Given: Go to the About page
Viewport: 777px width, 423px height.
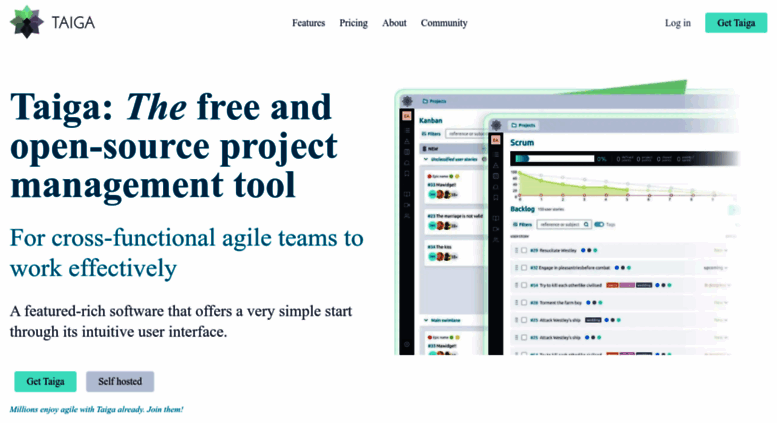Looking at the screenshot, I should pyautogui.click(x=394, y=23).
